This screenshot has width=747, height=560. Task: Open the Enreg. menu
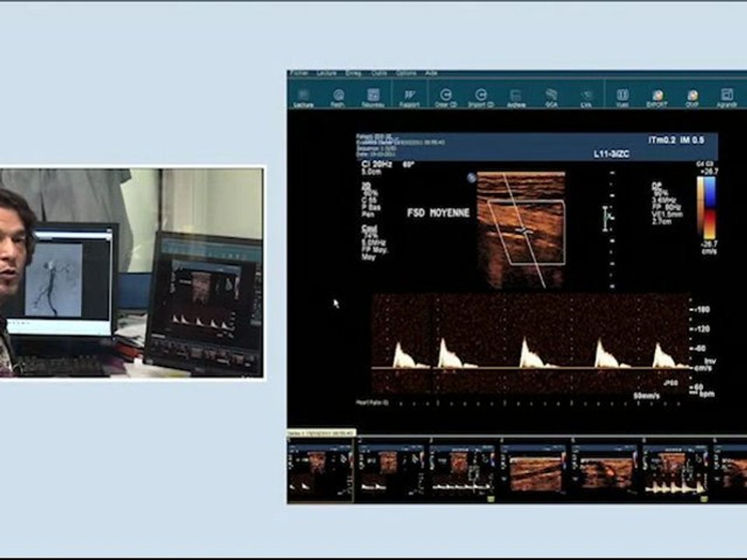(353, 73)
